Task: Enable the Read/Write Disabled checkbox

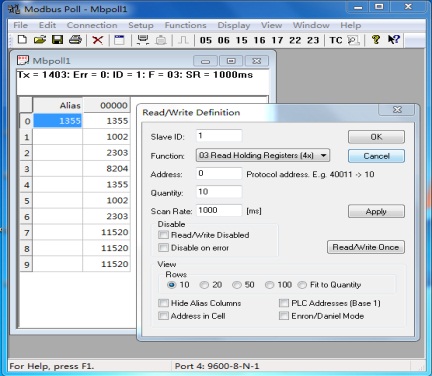Action: tap(163, 235)
